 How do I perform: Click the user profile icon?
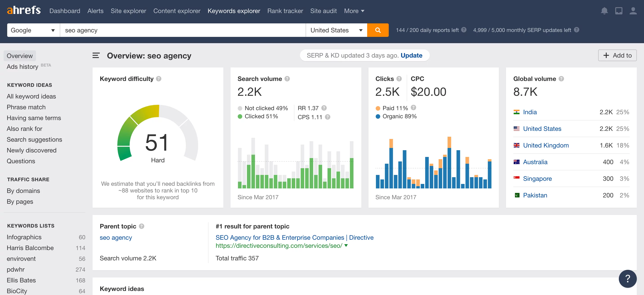[633, 11]
